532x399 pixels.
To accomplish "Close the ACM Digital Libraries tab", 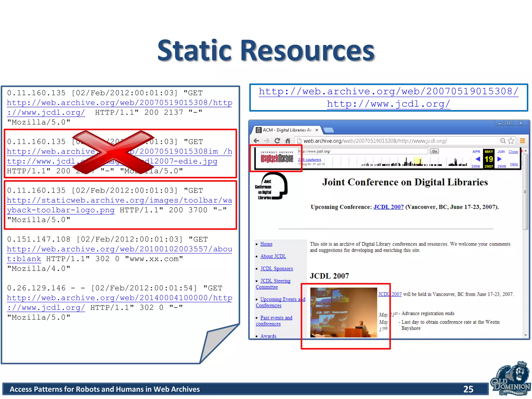I will (317, 130).
